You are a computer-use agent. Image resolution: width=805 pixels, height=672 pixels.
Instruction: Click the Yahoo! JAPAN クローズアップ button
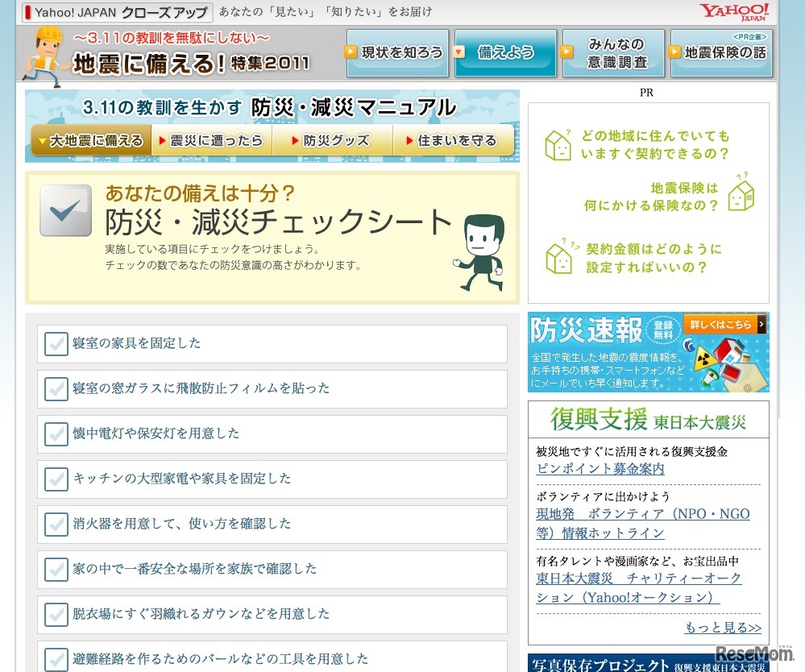pyautogui.click(x=117, y=12)
